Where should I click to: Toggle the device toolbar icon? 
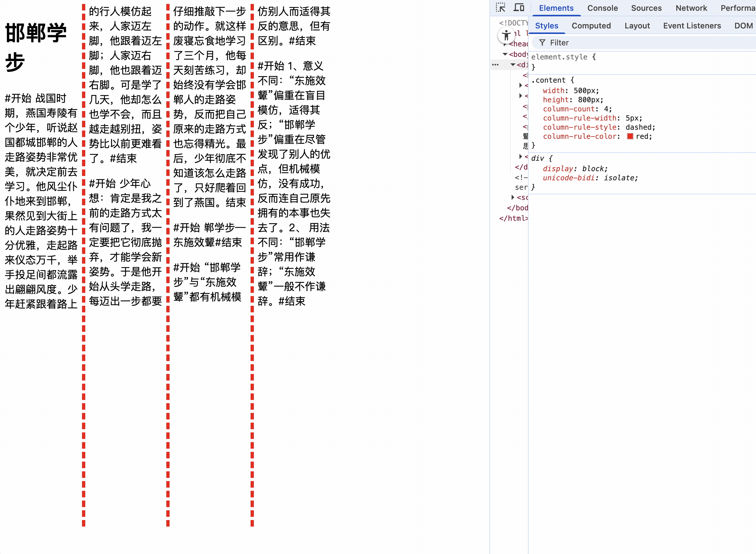(519, 8)
